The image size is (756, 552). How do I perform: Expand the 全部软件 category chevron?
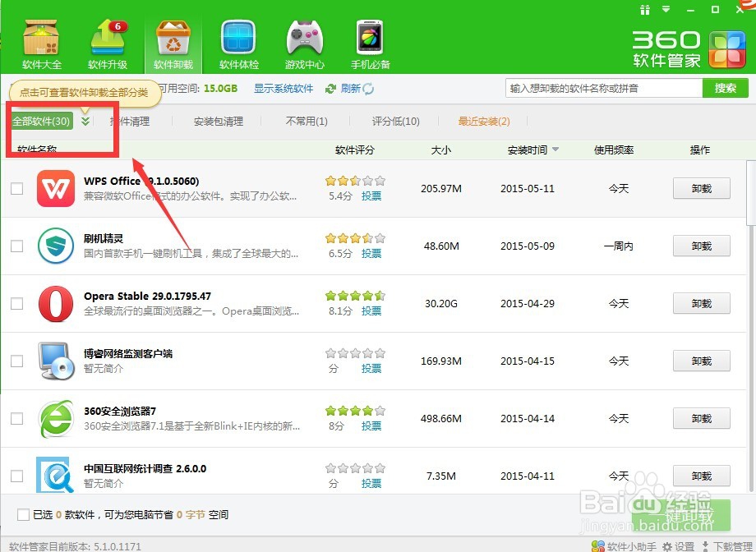(x=85, y=121)
